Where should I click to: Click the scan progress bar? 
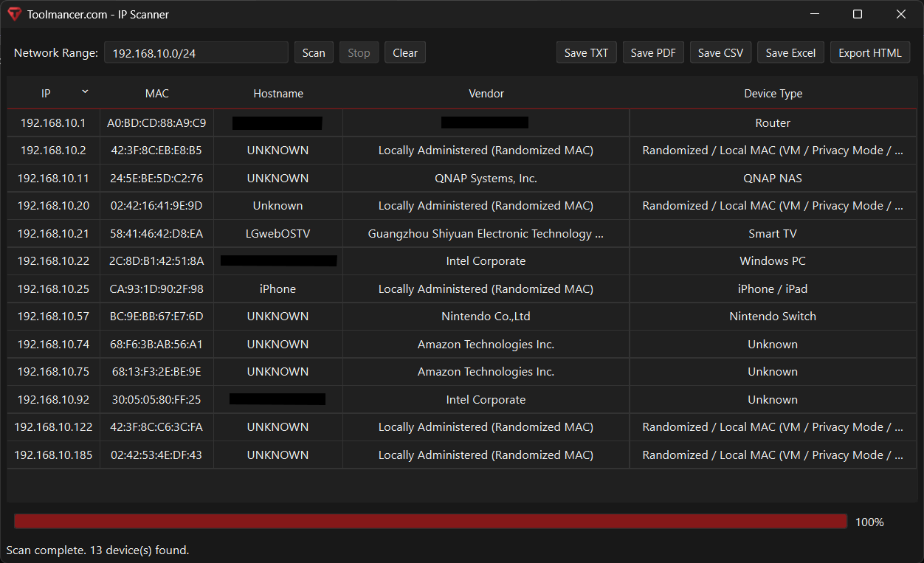pos(430,522)
